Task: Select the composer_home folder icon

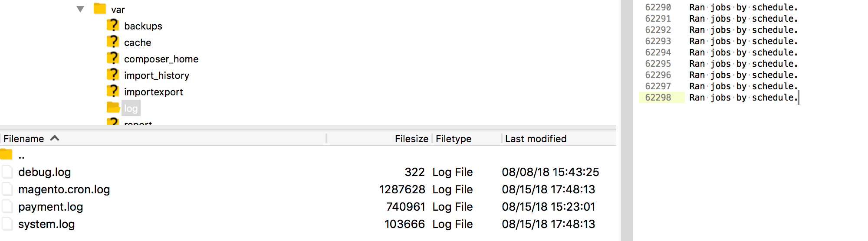Action: [113, 58]
